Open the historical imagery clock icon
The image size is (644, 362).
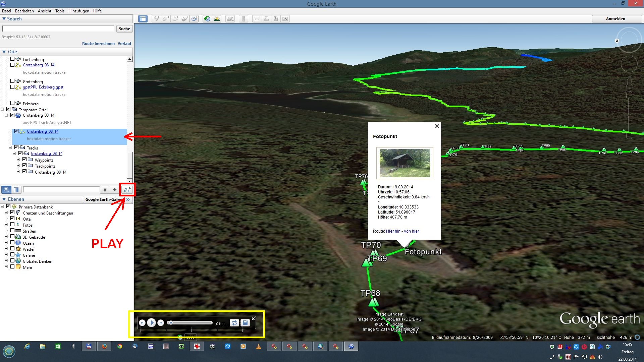[207, 19]
